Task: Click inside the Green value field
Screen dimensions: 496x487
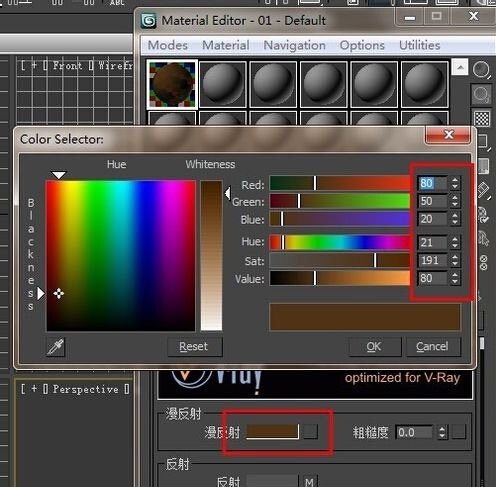Action: click(432, 201)
